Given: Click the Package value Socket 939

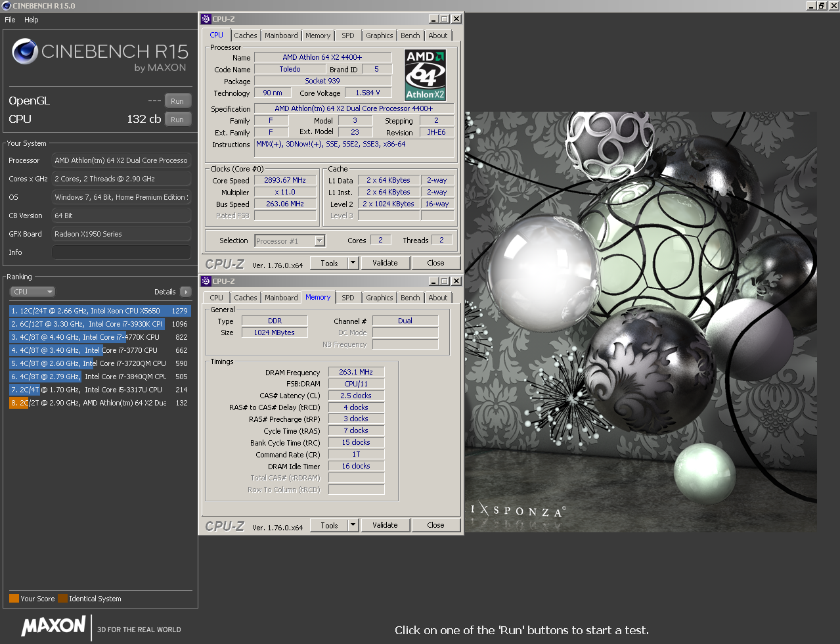Looking at the screenshot, I should coord(322,81).
